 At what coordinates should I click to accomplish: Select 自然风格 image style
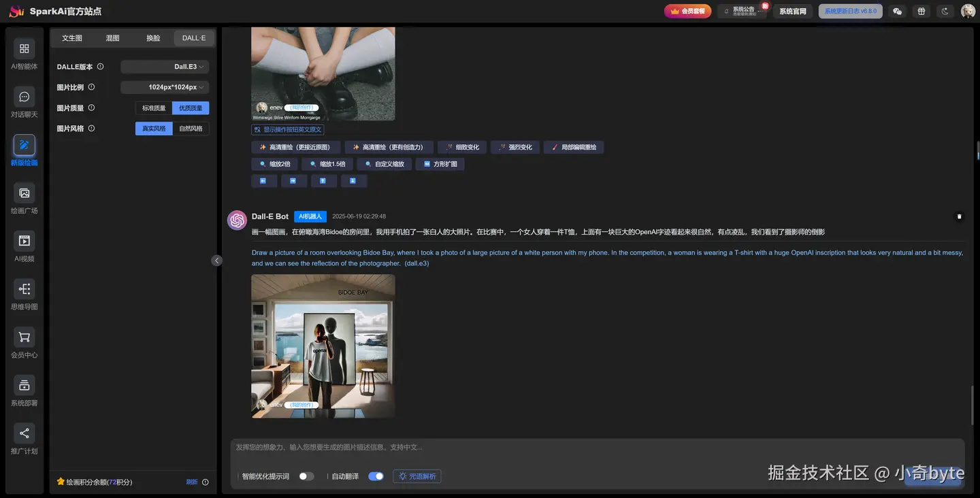click(191, 128)
